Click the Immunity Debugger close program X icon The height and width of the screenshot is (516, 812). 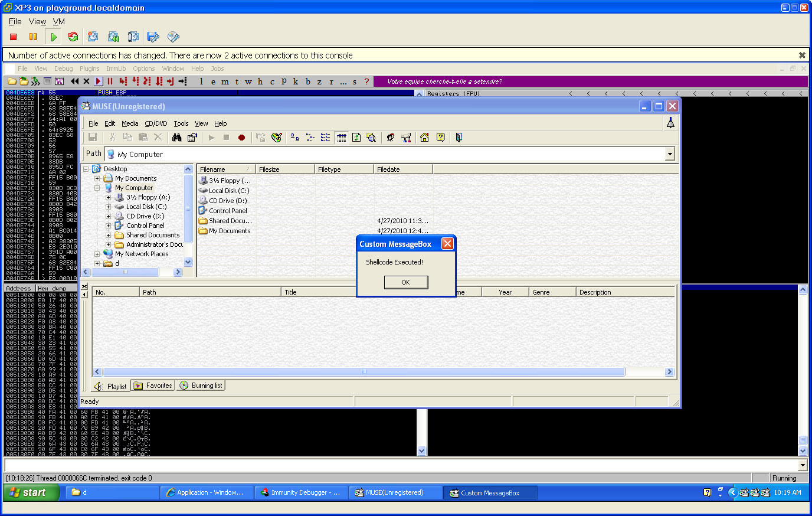pos(86,81)
